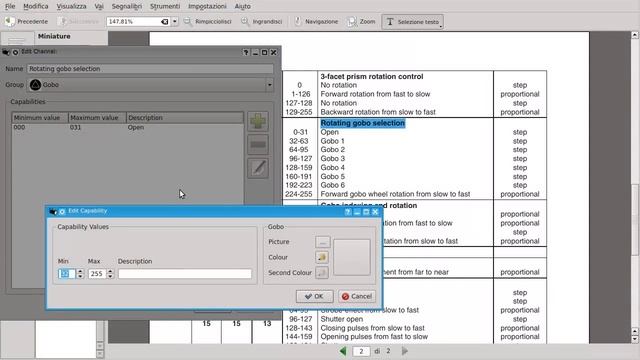Viewport: 640px width, 360px height.
Task: Click the Rimpicciolisci zoom-out tool
Action: 208,21
